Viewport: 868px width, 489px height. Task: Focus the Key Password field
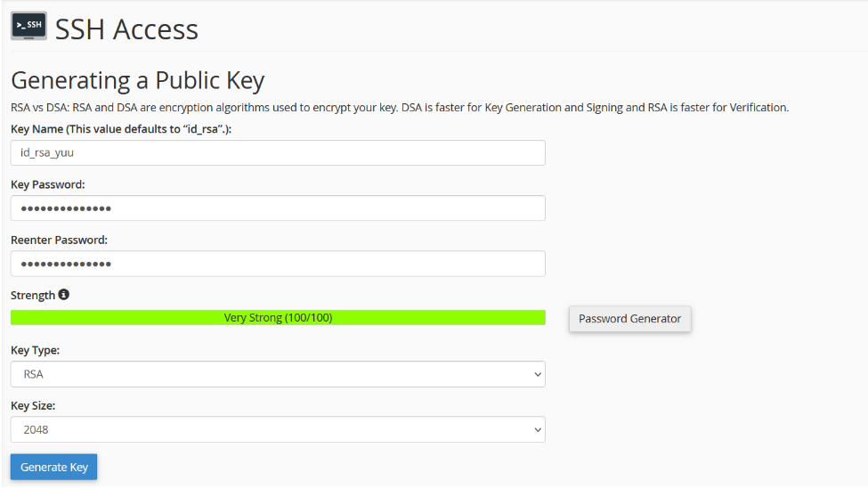(x=278, y=208)
